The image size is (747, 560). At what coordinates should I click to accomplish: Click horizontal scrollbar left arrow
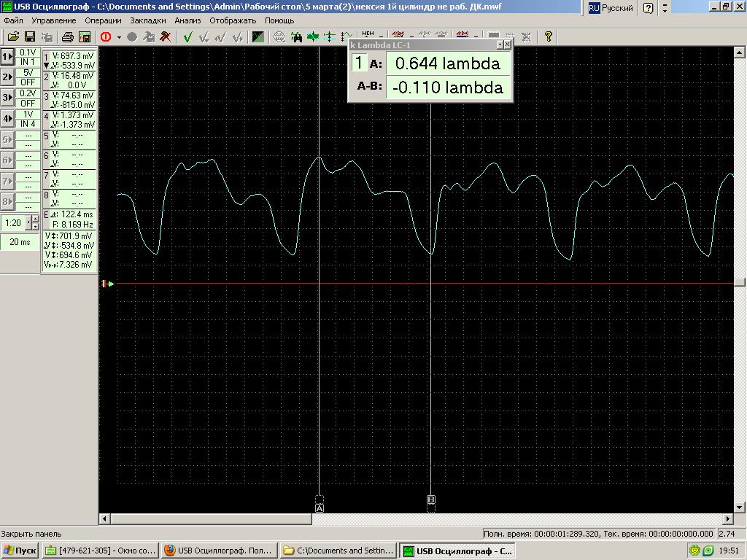coord(104,518)
